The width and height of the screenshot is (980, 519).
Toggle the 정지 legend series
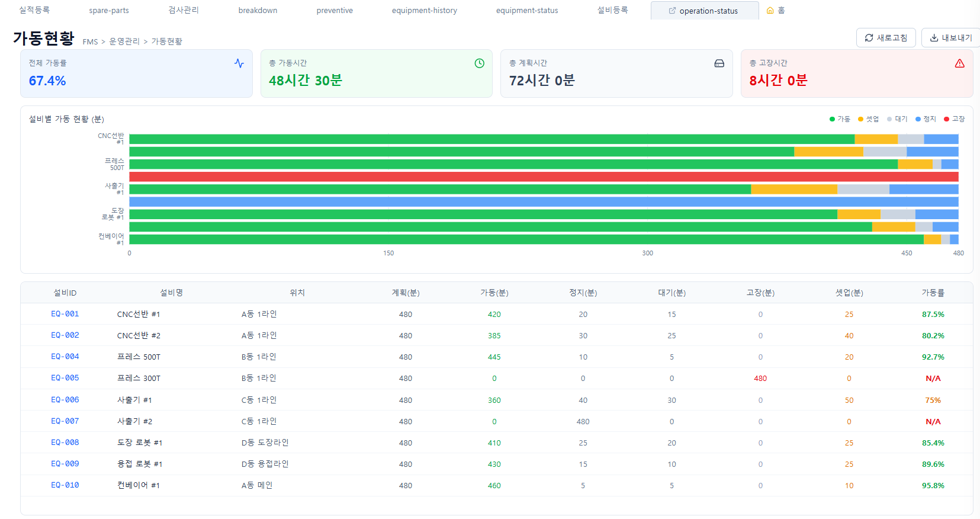coord(926,119)
